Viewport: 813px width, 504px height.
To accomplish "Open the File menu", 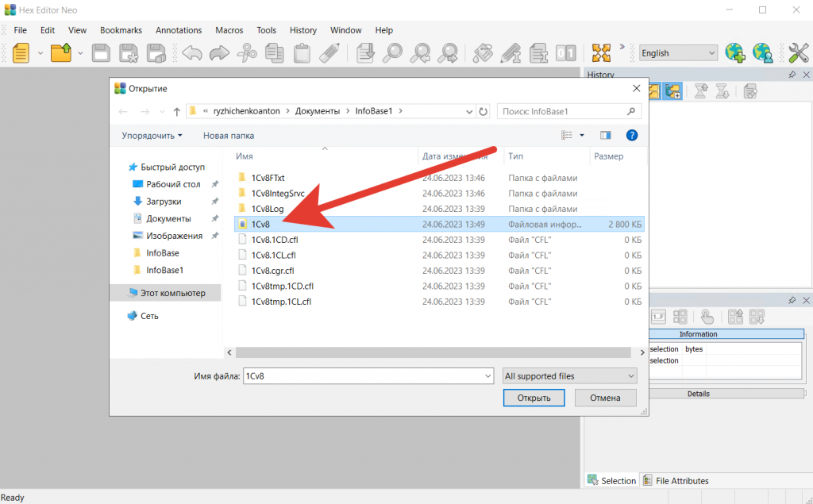I will [x=20, y=30].
